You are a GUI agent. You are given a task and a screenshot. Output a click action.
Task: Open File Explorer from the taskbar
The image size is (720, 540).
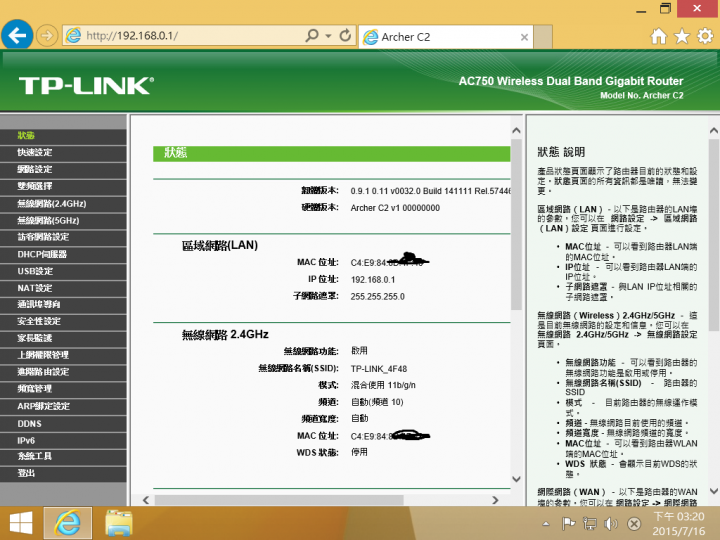click(119, 523)
